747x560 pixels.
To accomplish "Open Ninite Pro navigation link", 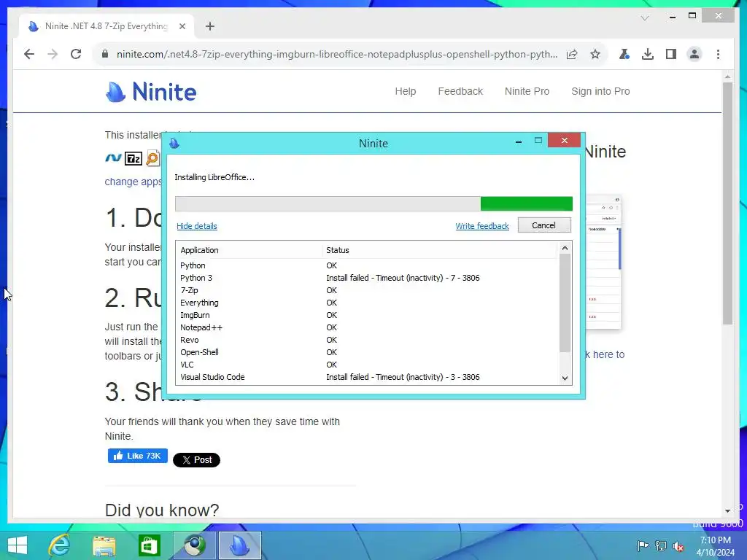I will 527,91.
